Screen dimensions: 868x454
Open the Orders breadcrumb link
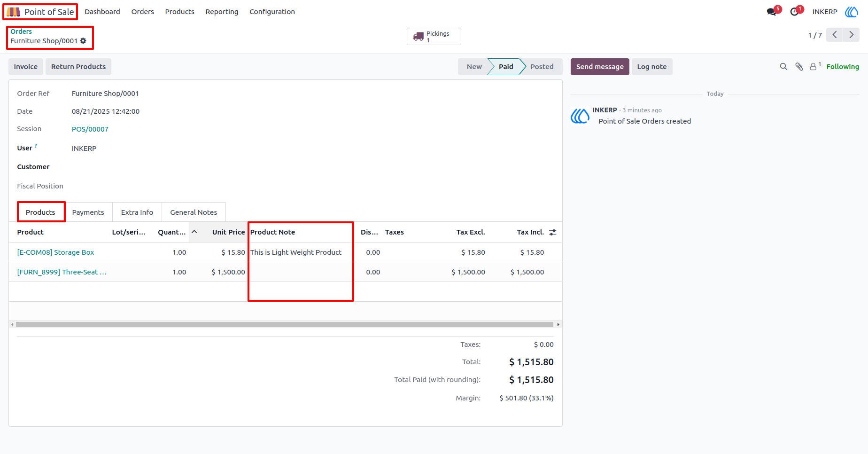(x=21, y=31)
